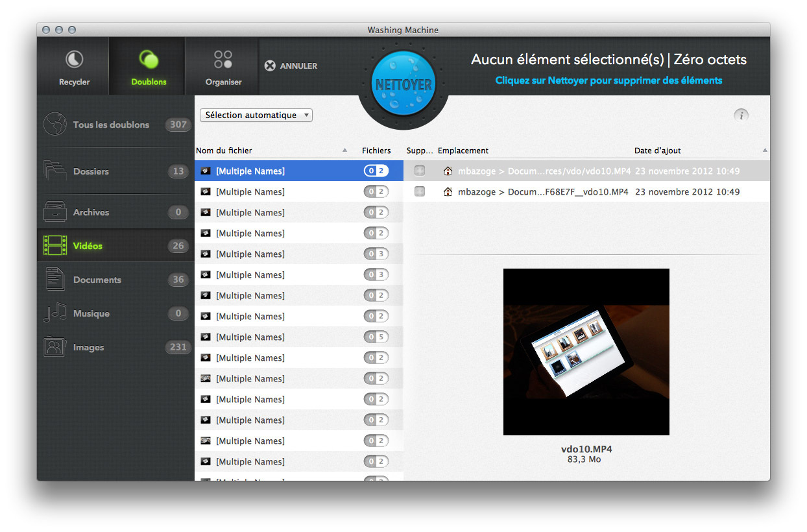This screenshot has height=532, width=807.
Task: Click the home icon beside F68E7F__vdo10.MP4 path
Action: 448,192
